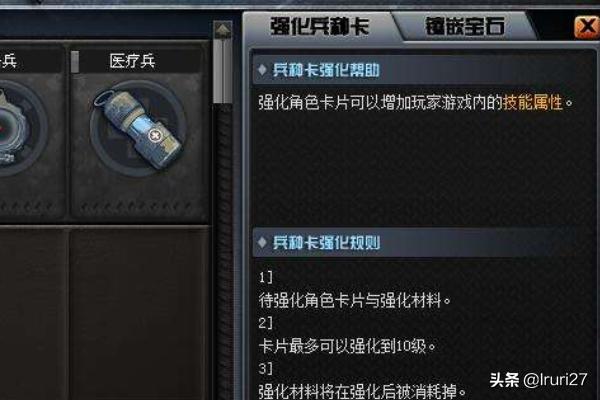Click the diamond bullet beside 兵种卡强化规则
Viewport: 600px width, 400px height.
[262, 242]
